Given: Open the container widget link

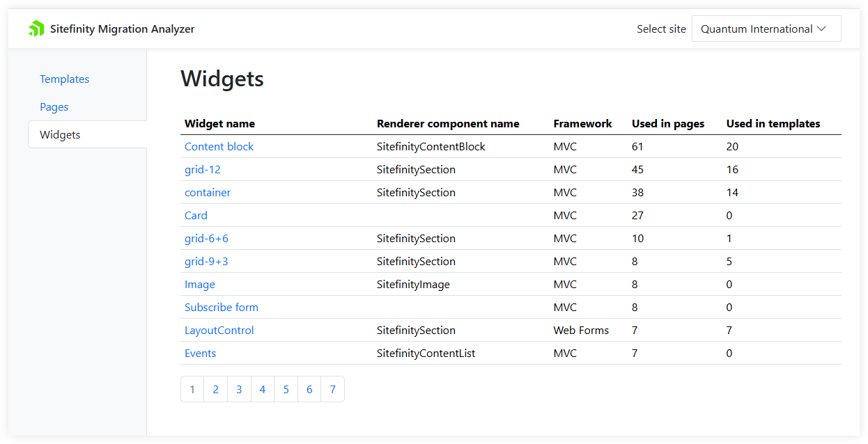Looking at the screenshot, I should click(208, 192).
